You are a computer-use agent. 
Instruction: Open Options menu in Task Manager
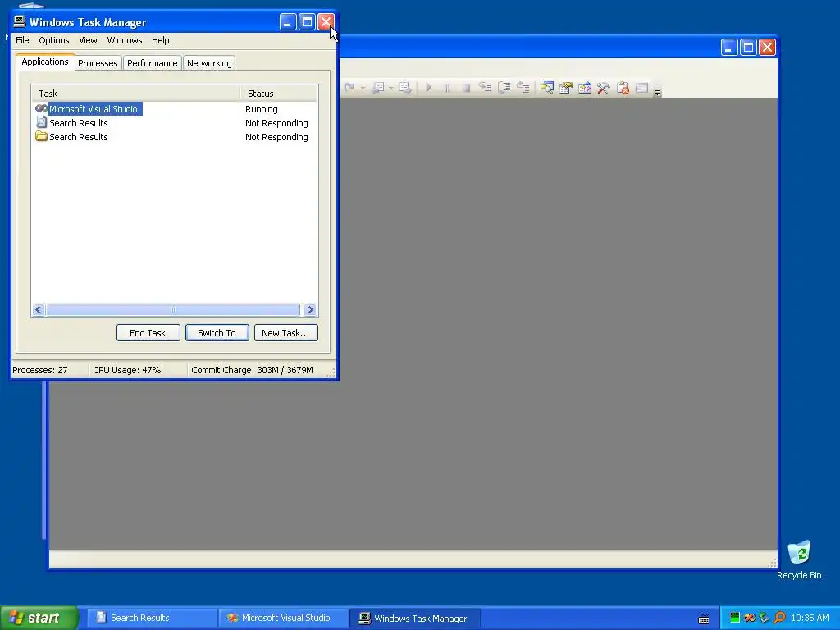(53, 40)
